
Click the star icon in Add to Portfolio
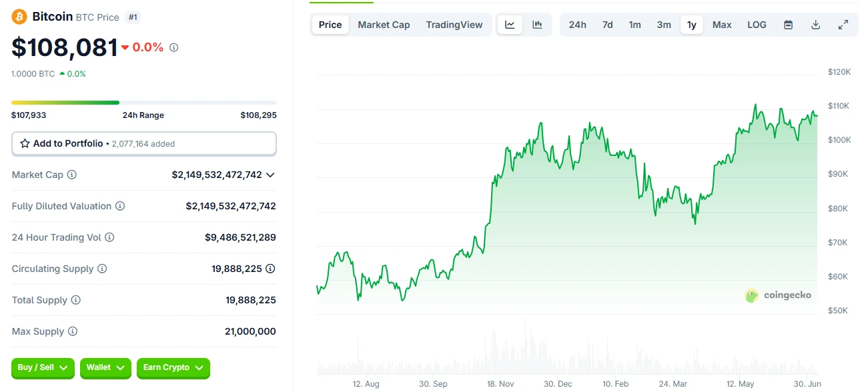(25, 143)
